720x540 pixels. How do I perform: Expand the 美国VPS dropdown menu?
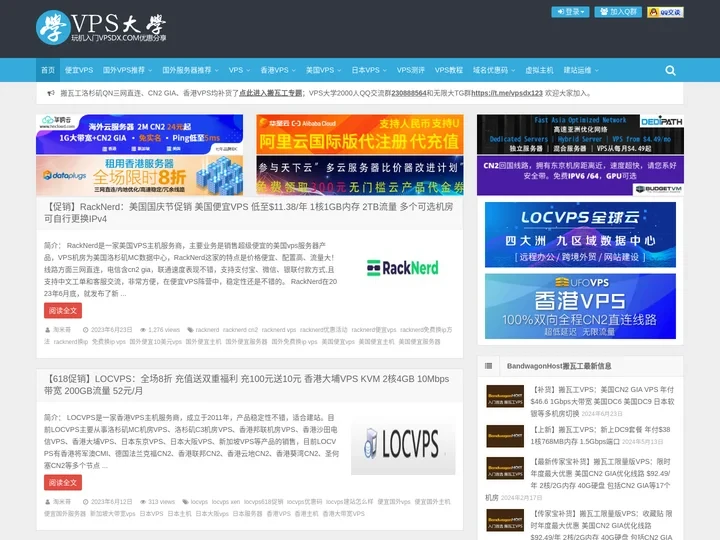[x=323, y=70]
